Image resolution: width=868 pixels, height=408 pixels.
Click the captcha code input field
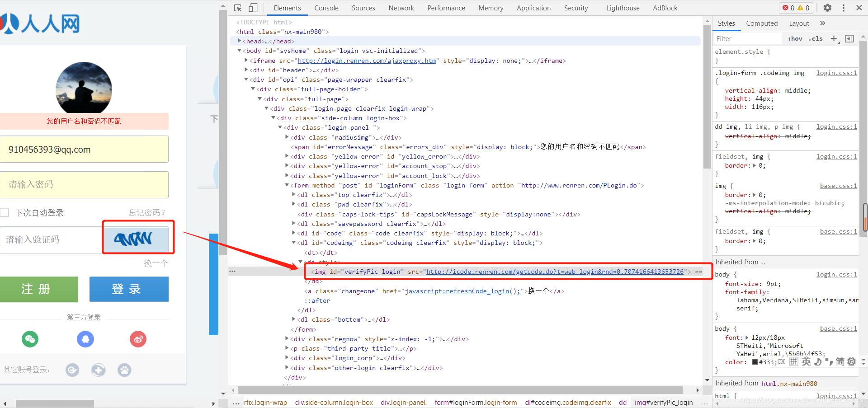pyautogui.click(x=51, y=239)
